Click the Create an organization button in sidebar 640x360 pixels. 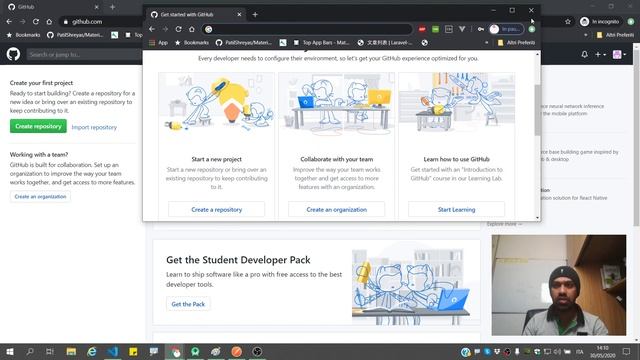tap(40, 196)
